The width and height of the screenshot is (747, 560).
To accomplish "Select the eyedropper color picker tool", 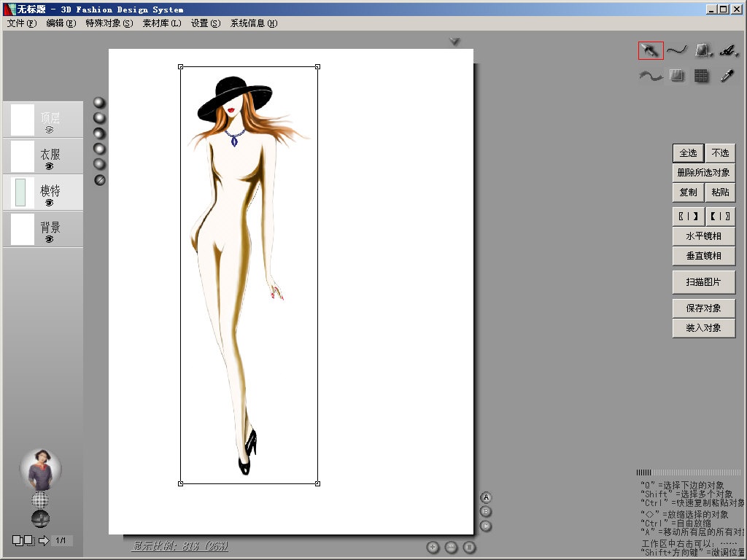I will point(727,75).
